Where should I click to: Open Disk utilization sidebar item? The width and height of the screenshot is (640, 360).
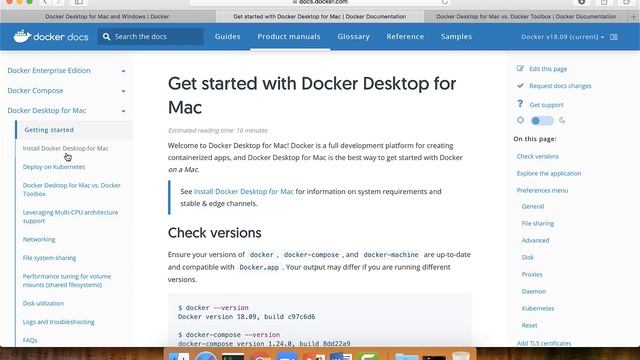tap(43, 303)
